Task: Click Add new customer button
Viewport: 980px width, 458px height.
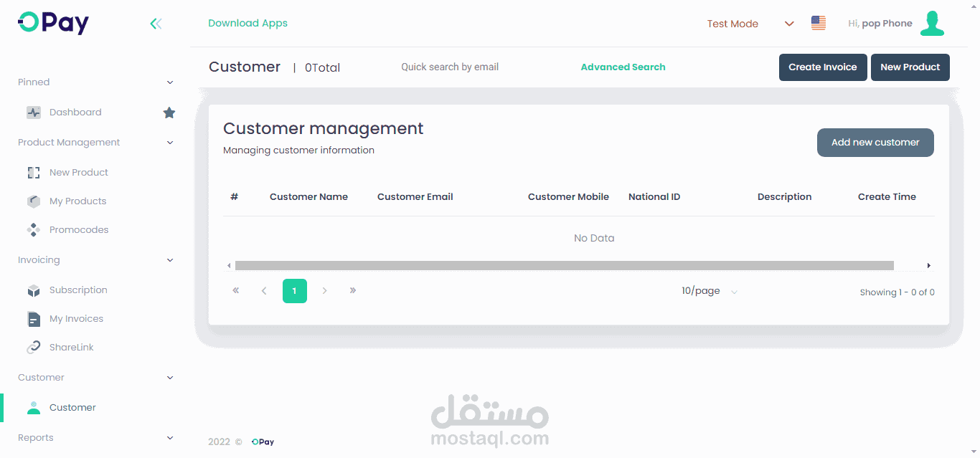Action: click(x=875, y=143)
